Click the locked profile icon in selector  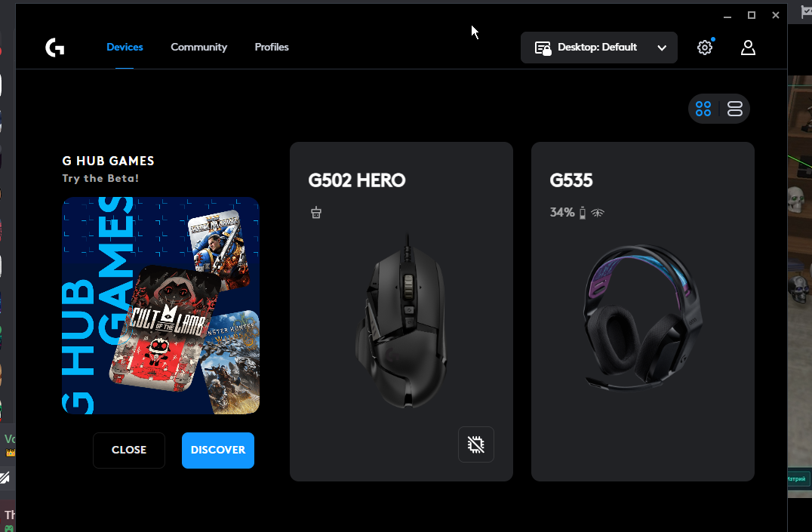click(x=543, y=48)
